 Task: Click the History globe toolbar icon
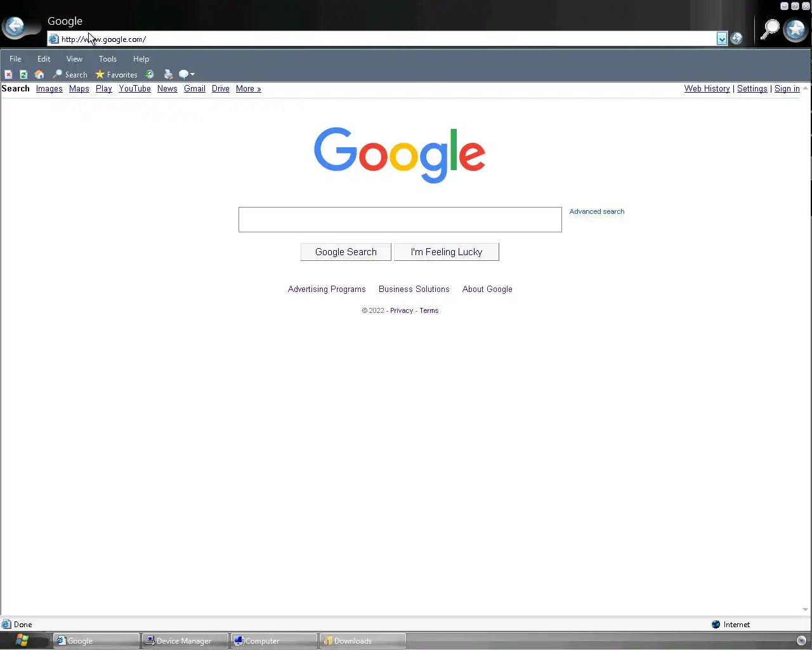(x=150, y=74)
